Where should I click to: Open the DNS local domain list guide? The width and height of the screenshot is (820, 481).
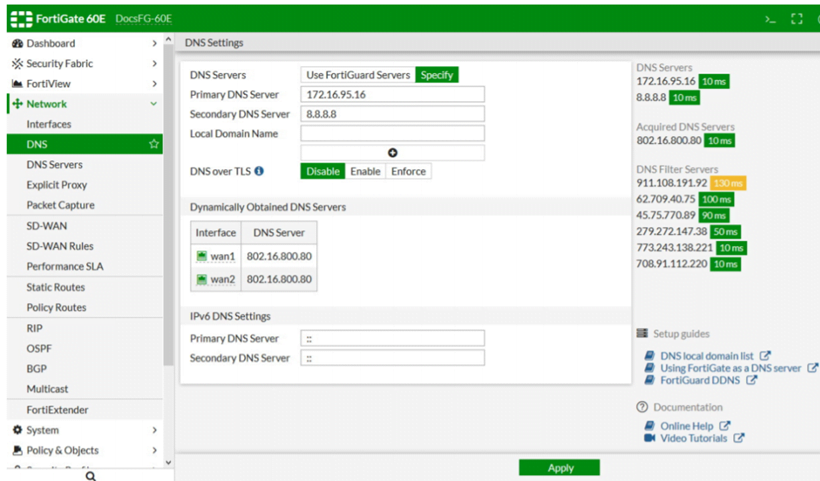(x=707, y=356)
